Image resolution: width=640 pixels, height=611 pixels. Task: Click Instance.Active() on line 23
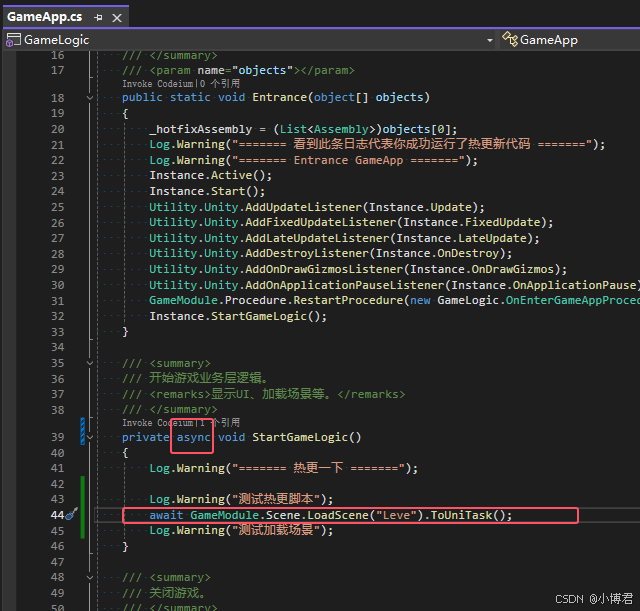tap(210, 176)
